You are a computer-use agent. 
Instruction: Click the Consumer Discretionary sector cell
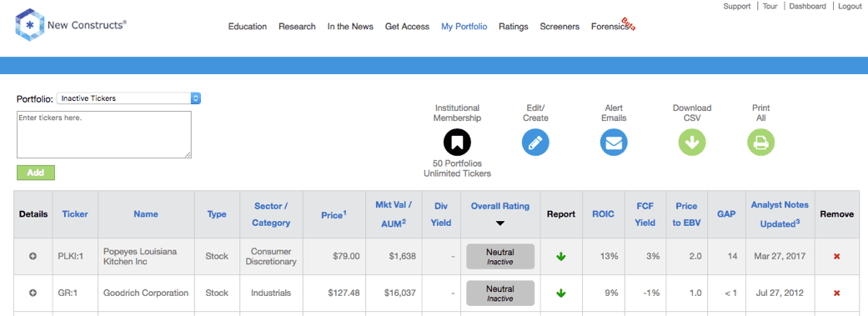(x=271, y=257)
